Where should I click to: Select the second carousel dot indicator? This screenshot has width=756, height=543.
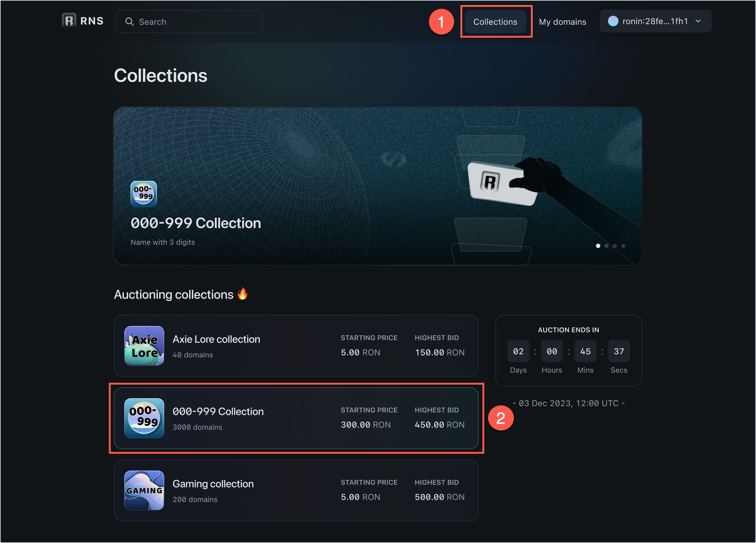tap(606, 246)
